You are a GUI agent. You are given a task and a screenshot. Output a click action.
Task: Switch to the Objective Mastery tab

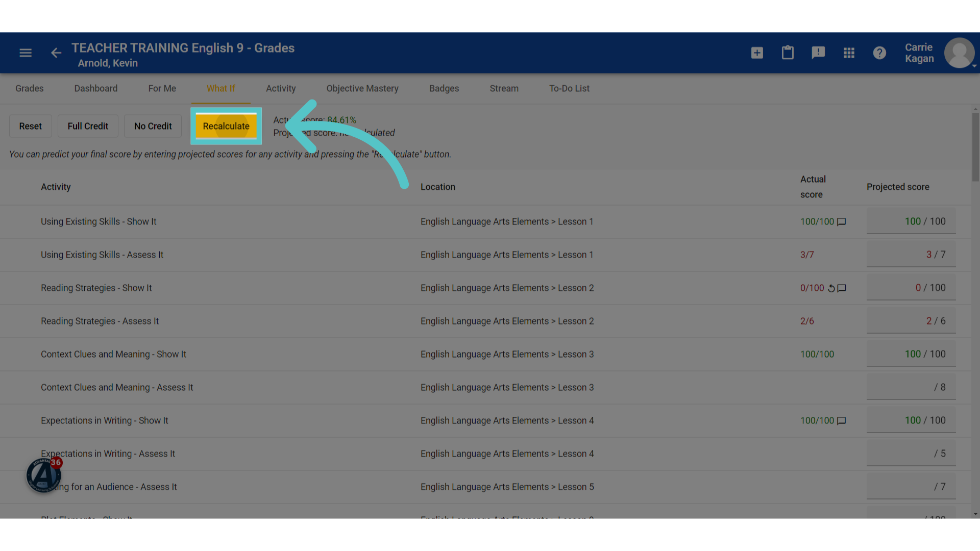pos(362,89)
